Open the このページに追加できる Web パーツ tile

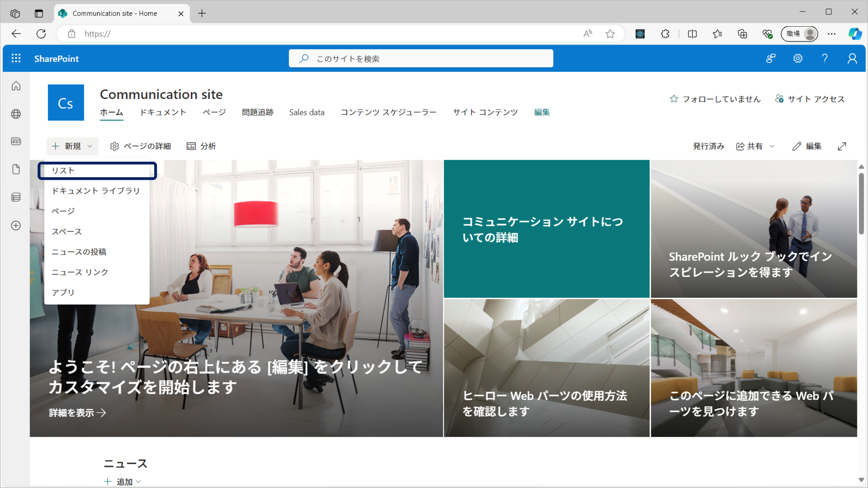[x=754, y=368]
